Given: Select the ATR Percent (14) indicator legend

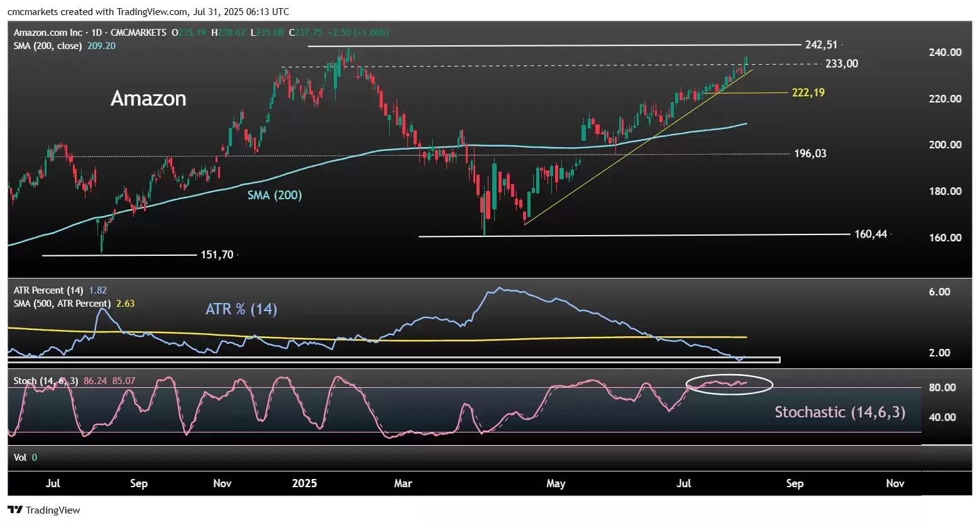Looking at the screenshot, I should tap(48, 290).
